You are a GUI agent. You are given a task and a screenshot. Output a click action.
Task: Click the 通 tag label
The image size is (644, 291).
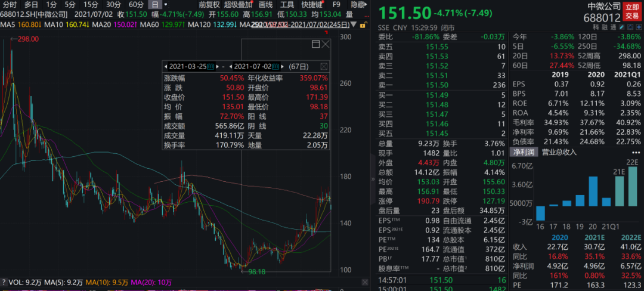pos(613,27)
